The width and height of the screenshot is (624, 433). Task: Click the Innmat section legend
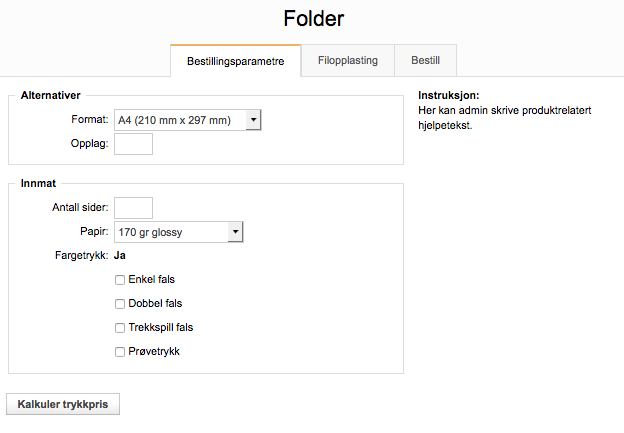coord(38,184)
